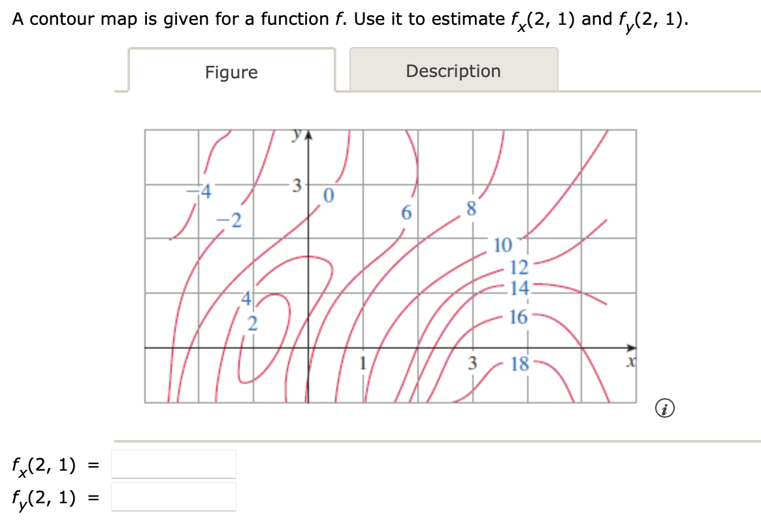The image size is (761, 532).
Task: Switch to the Figure tab
Action: tap(231, 72)
